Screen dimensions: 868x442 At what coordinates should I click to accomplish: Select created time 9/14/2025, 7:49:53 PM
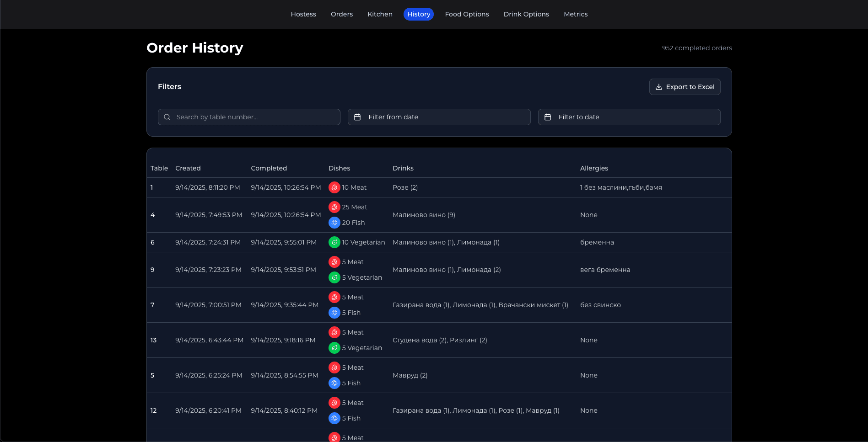tap(209, 215)
